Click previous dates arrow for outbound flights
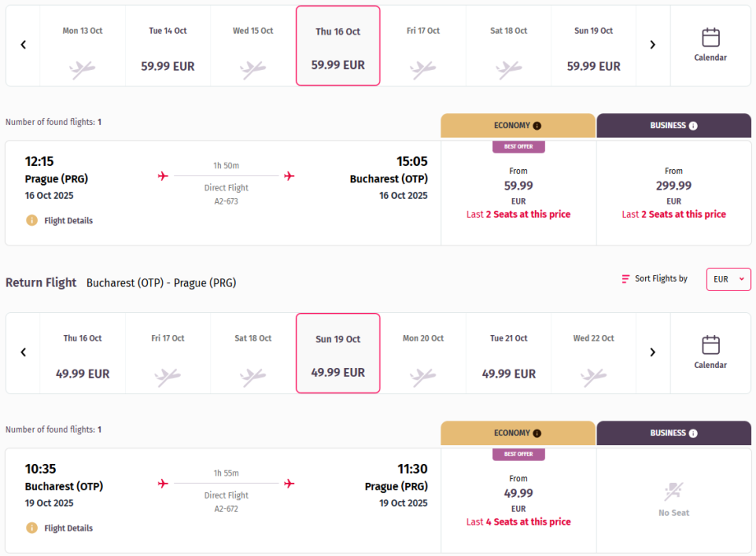 23,45
